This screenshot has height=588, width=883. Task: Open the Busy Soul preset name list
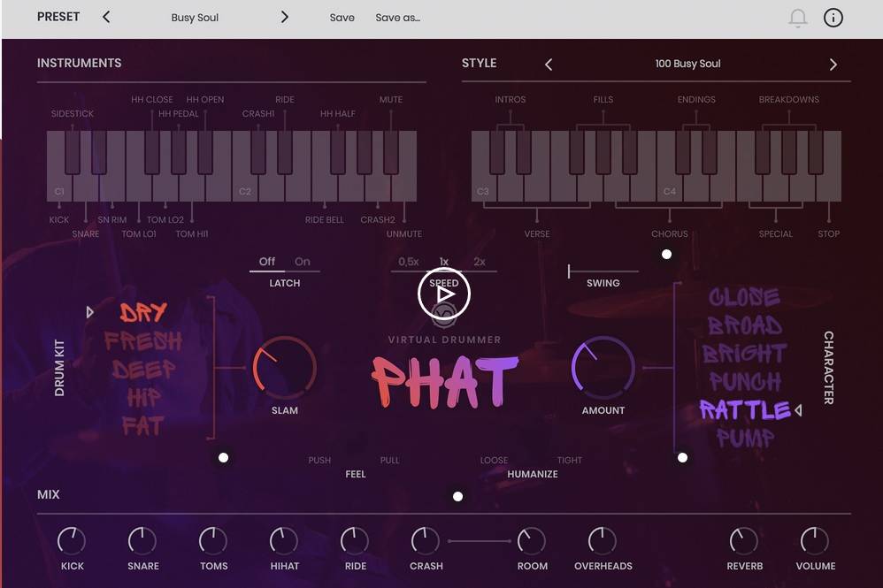tap(195, 18)
